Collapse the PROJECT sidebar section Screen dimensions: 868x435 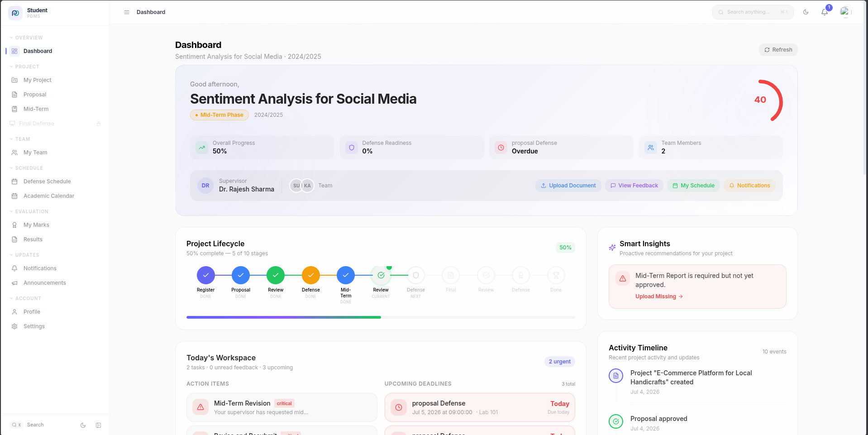click(24, 67)
